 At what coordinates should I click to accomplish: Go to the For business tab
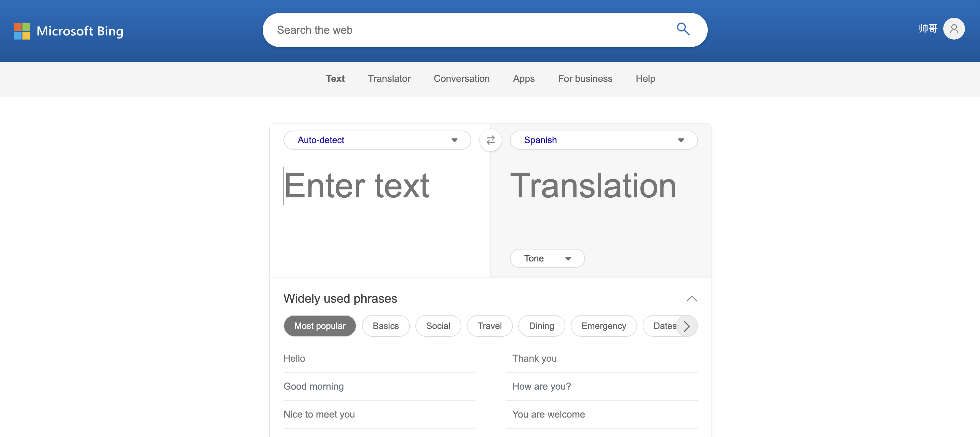(585, 79)
